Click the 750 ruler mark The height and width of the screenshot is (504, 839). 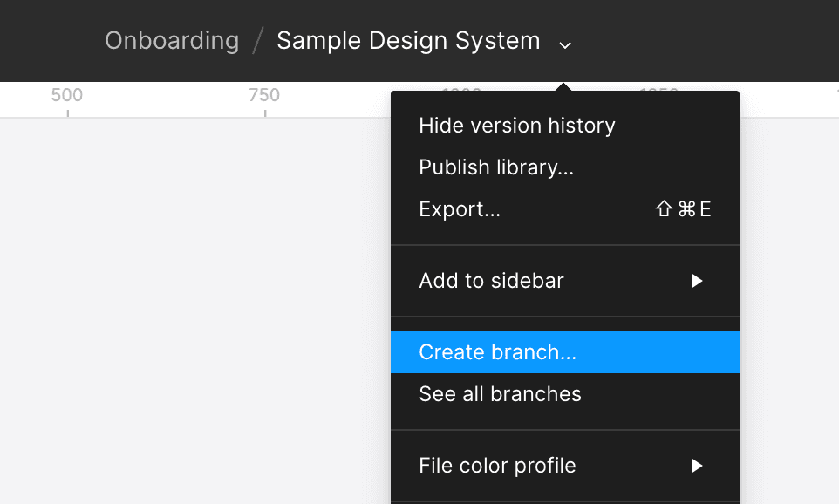(x=264, y=95)
